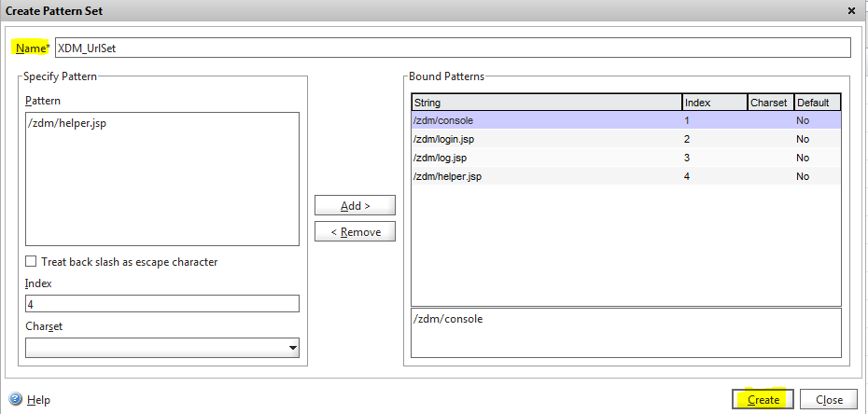Click the Create button
Screen dimensions: 868x414
pos(763,400)
